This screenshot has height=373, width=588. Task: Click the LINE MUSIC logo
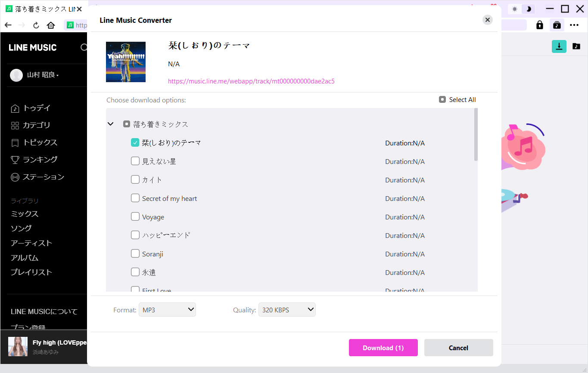33,48
